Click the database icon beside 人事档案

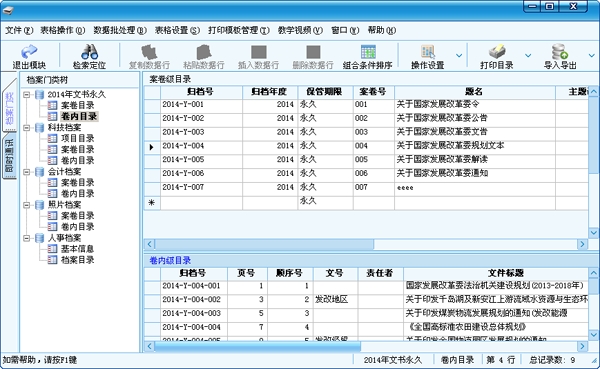tap(39, 238)
